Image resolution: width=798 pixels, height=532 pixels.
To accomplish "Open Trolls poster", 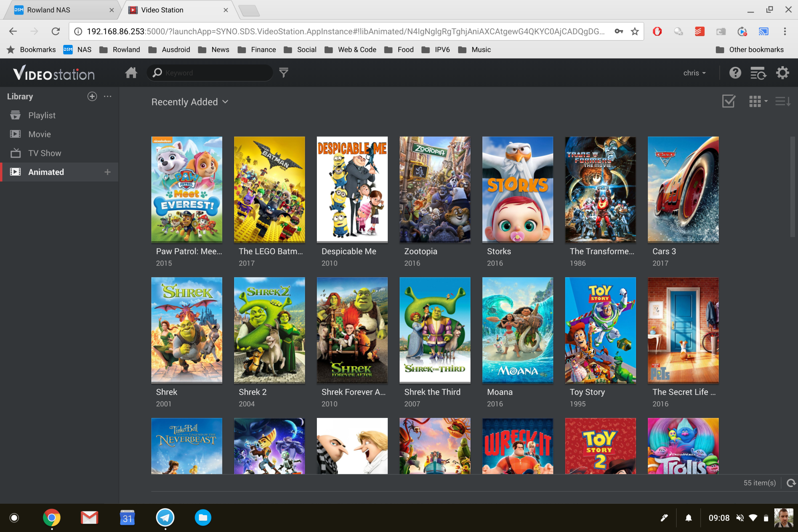I will 683,446.
